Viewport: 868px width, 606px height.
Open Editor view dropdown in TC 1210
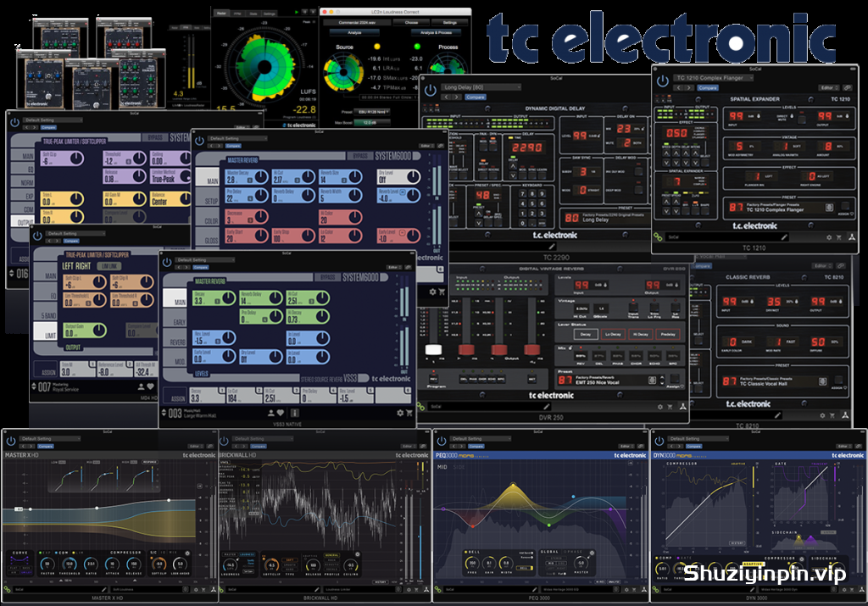pyautogui.click(x=828, y=87)
